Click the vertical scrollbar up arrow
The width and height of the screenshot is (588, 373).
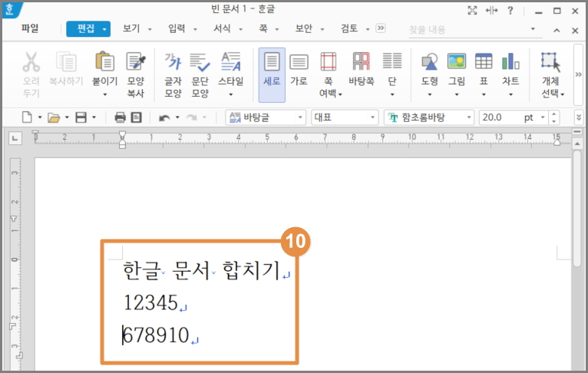coord(577,144)
